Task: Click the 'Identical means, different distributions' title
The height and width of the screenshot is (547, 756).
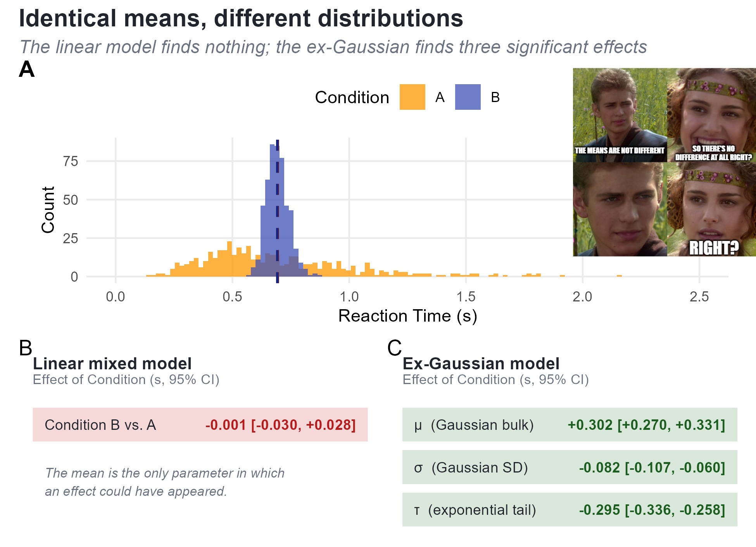Action: click(241, 18)
